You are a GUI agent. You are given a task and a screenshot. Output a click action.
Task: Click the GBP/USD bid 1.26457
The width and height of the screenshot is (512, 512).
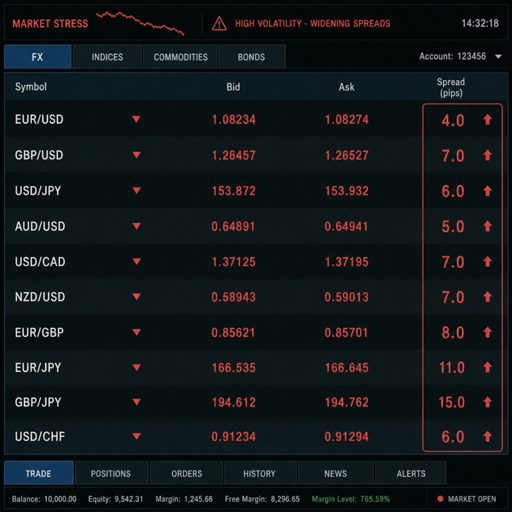click(234, 155)
